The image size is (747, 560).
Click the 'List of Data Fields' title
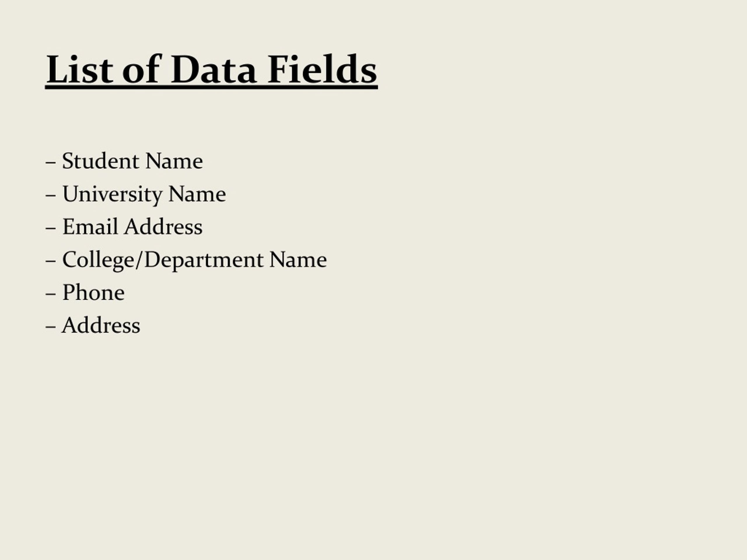211,70
